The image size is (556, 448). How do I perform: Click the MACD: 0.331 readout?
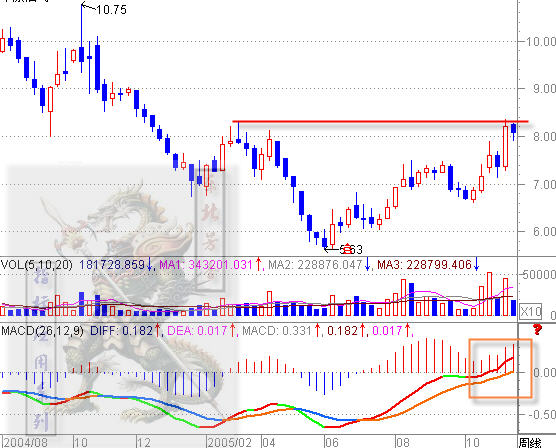point(277,331)
